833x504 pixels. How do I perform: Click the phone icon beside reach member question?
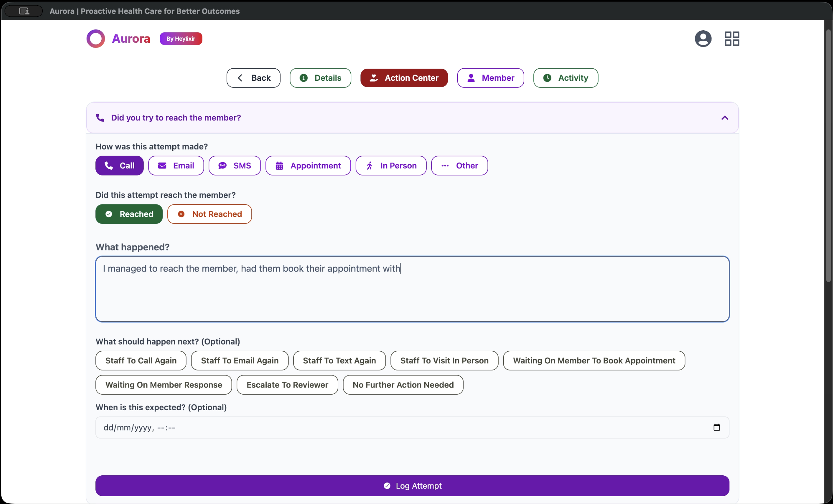(100, 118)
